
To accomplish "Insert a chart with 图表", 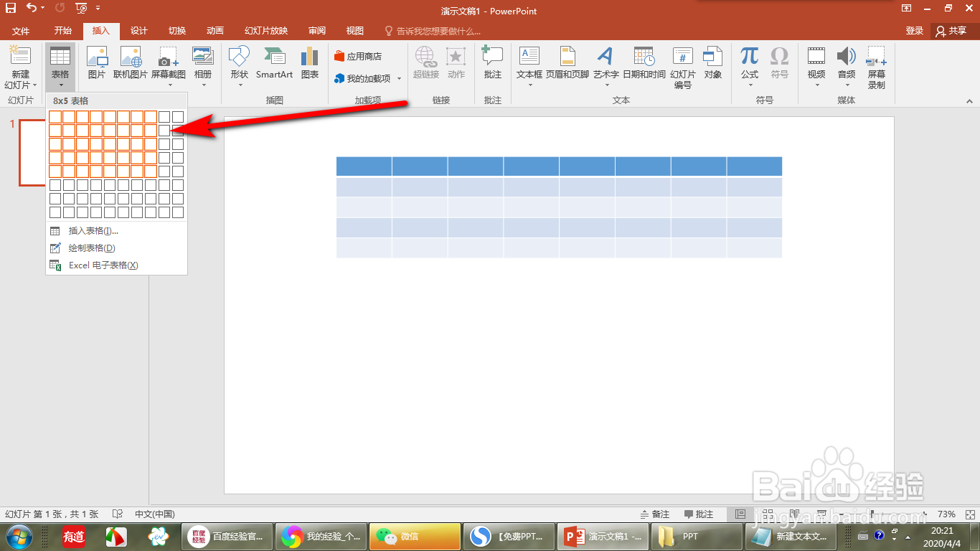I will point(310,63).
